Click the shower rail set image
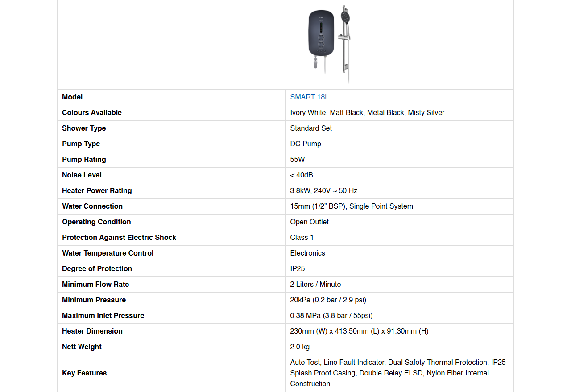Screen dimensions: 571x392 (344, 44)
